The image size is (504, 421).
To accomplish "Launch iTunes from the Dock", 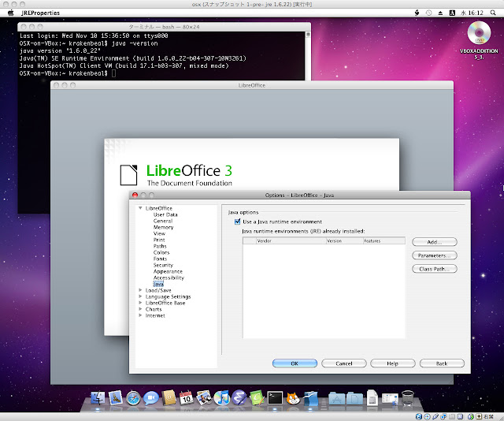I will [x=222, y=398].
